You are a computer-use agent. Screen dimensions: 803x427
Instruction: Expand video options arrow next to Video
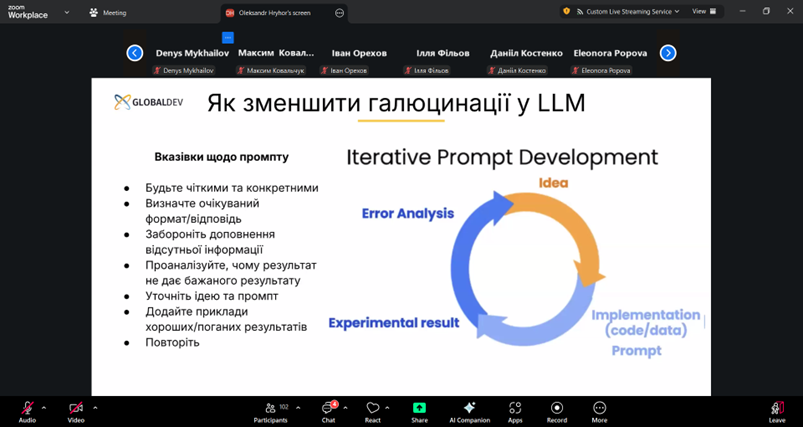coord(95,407)
